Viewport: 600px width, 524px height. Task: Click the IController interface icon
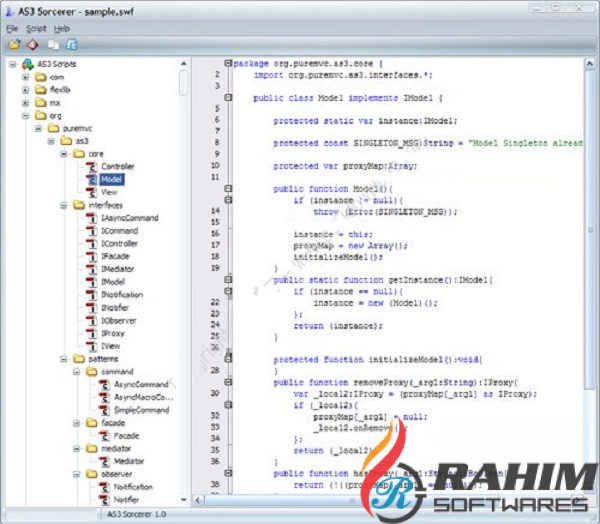92,244
